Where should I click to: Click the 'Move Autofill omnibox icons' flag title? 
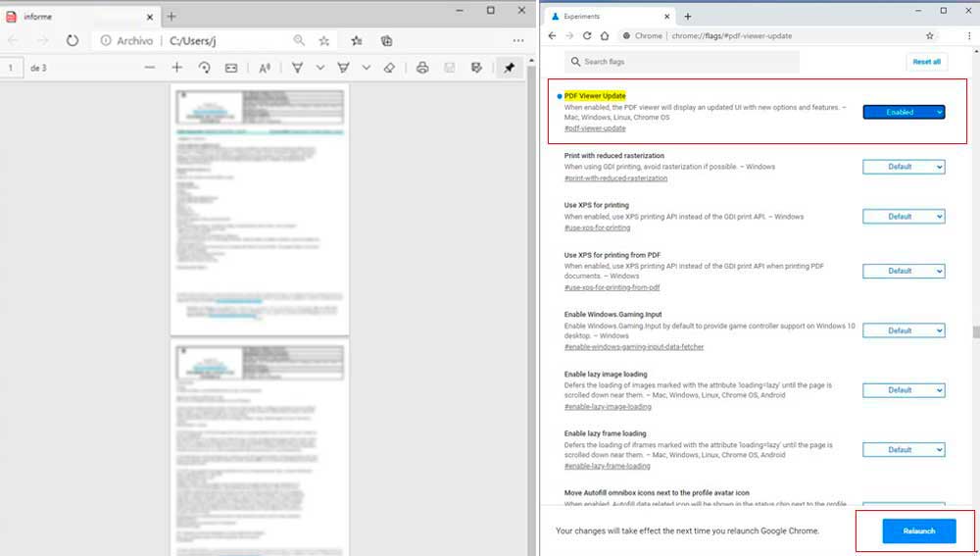[x=657, y=493]
